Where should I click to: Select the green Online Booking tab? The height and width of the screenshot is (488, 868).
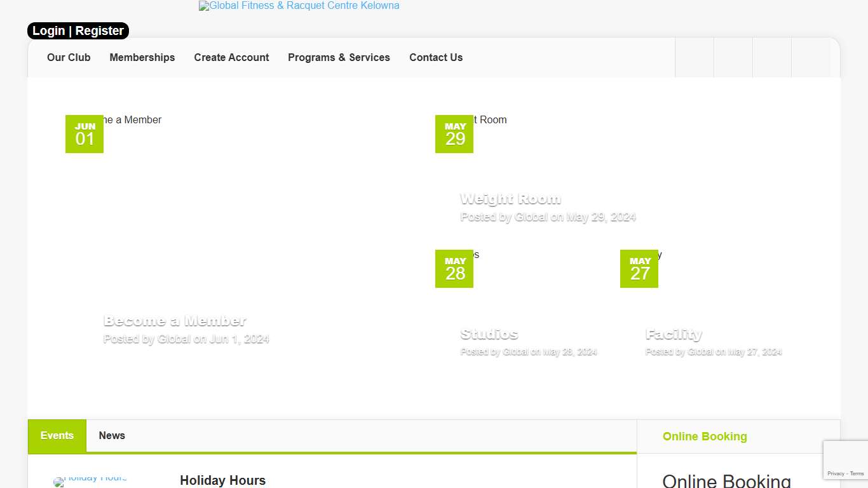click(705, 437)
